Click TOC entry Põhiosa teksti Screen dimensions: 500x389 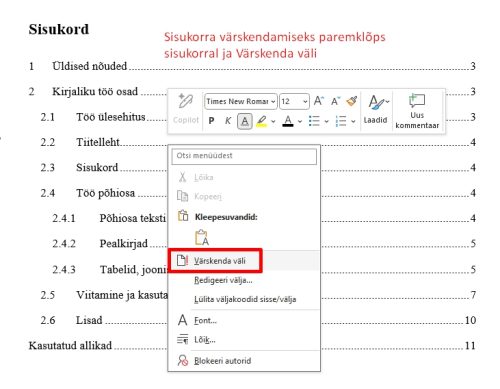[133, 218]
